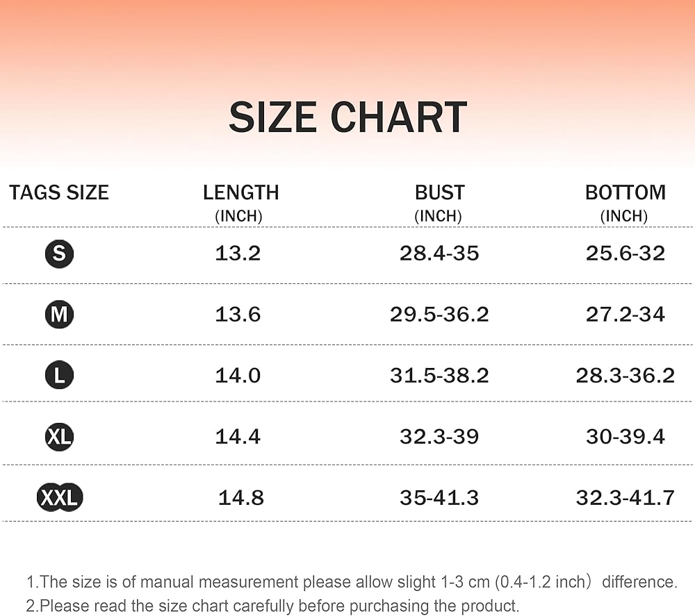Click bottom range 27.2-34
This screenshot has width=695, height=616.
625,315
